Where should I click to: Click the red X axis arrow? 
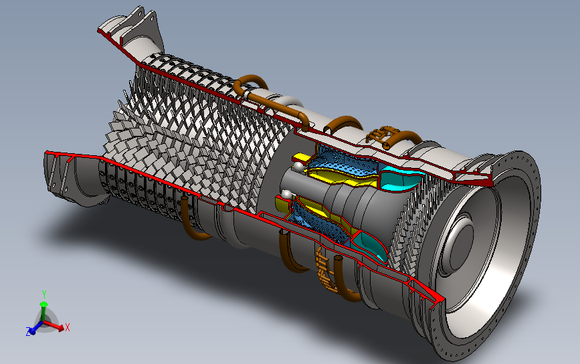55,326
